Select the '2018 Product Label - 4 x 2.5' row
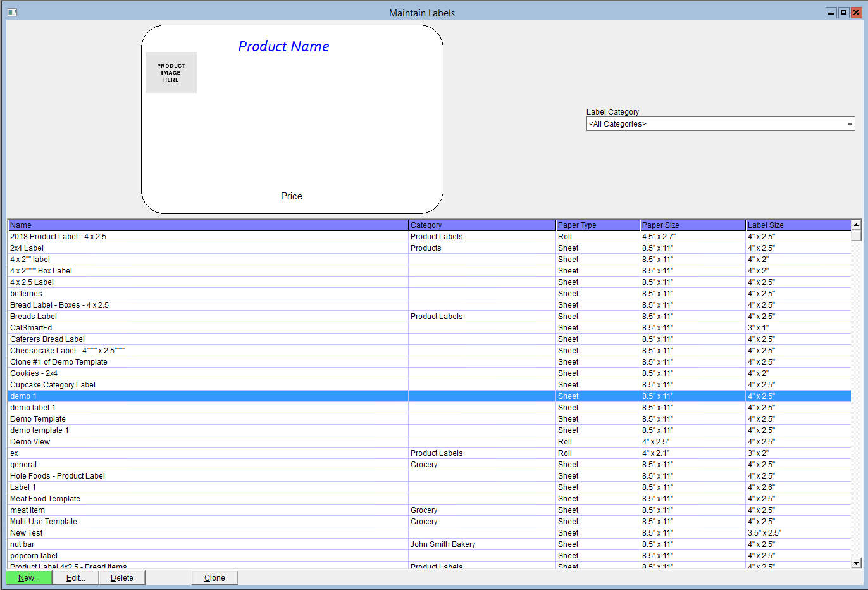868x590 pixels. click(430, 237)
